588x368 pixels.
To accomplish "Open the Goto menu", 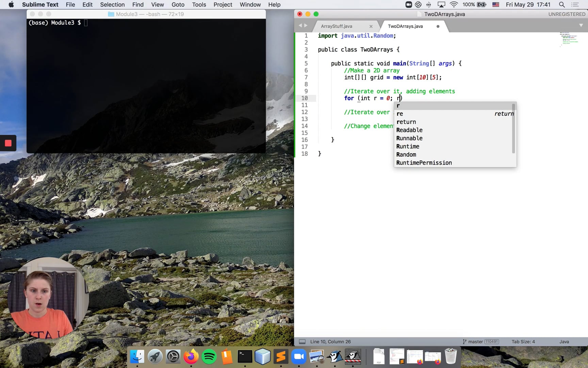I will point(178,4).
